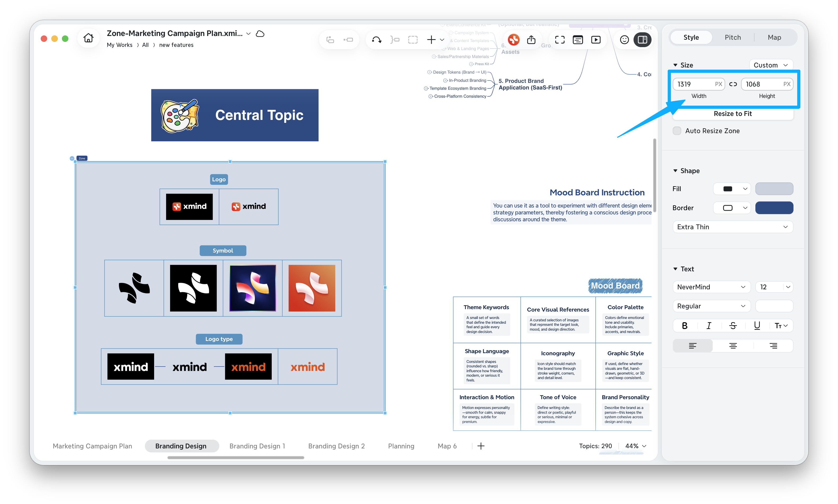838x504 pixels.
Task: Click the Fill color swatch
Action: pyautogui.click(x=774, y=189)
